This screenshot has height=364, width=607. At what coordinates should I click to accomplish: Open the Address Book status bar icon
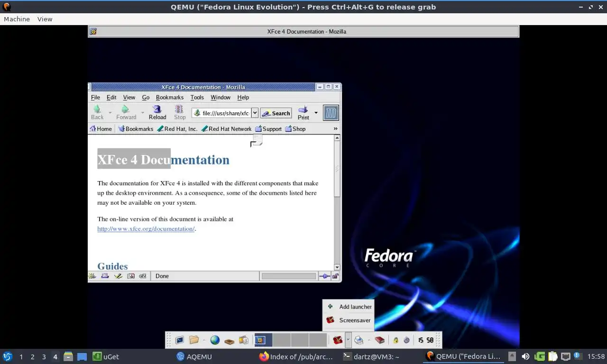130,276
